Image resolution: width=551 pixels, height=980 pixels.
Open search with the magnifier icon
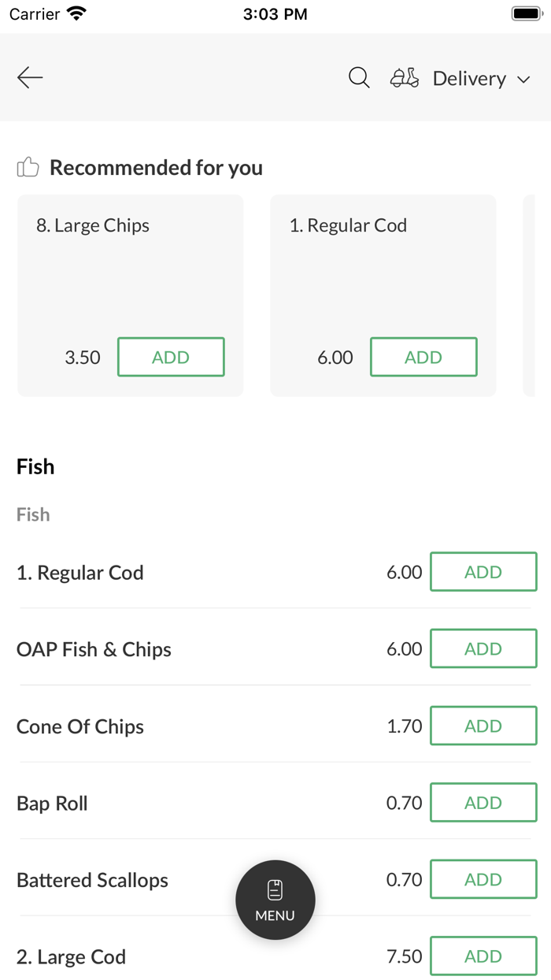pos(358,78)
